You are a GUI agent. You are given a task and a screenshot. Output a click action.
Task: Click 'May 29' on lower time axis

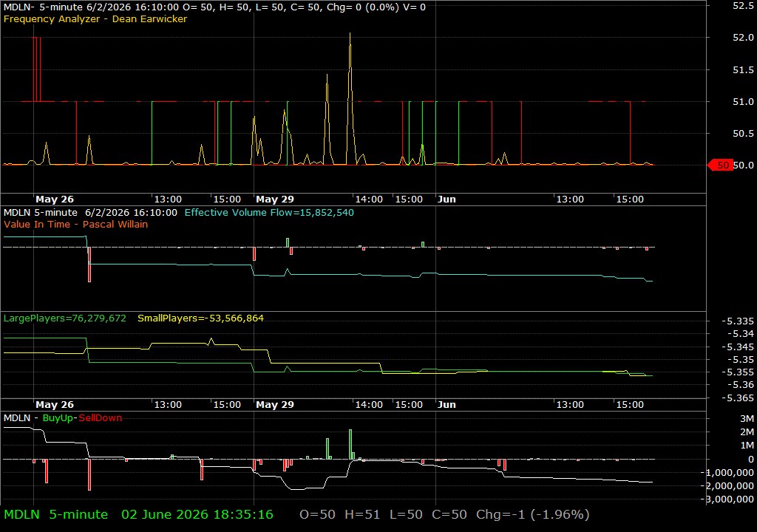[275, 405]
